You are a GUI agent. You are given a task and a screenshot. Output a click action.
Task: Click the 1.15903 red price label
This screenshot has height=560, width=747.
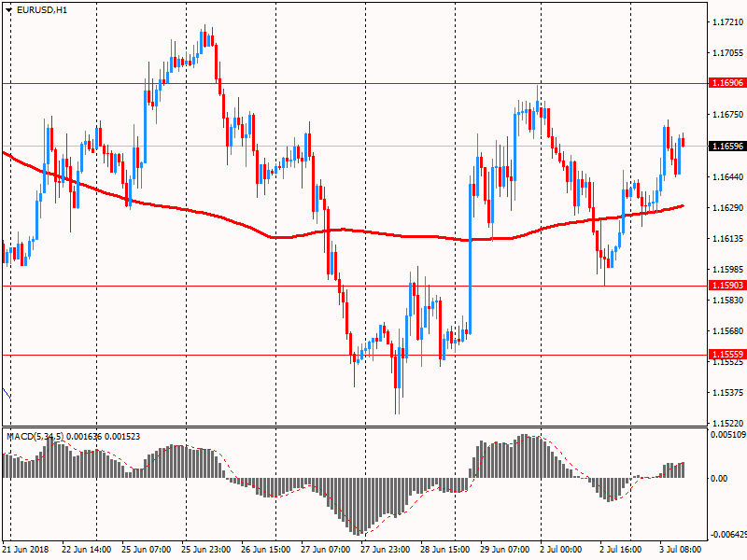(x=727, y=286)
